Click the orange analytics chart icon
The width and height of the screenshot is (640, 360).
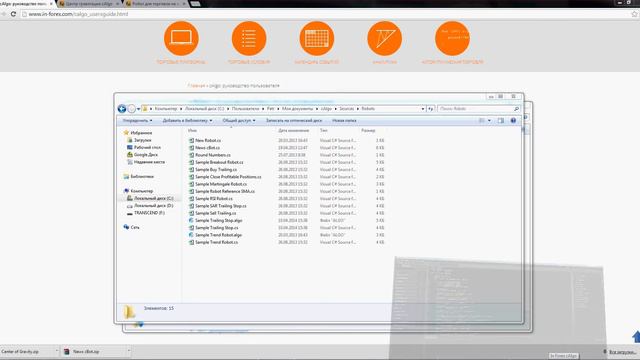384,38
